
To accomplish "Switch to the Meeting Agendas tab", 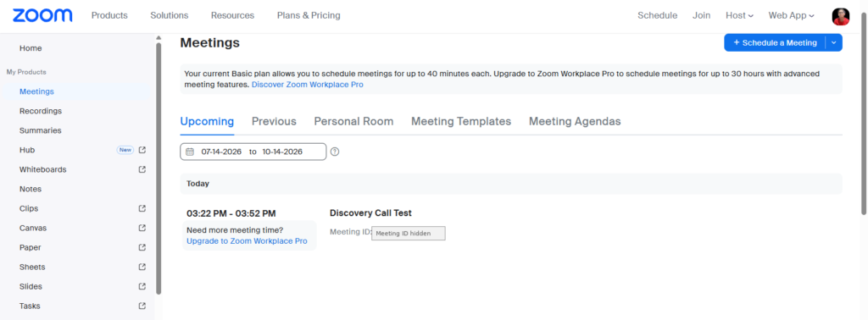I will coord(575,122).
